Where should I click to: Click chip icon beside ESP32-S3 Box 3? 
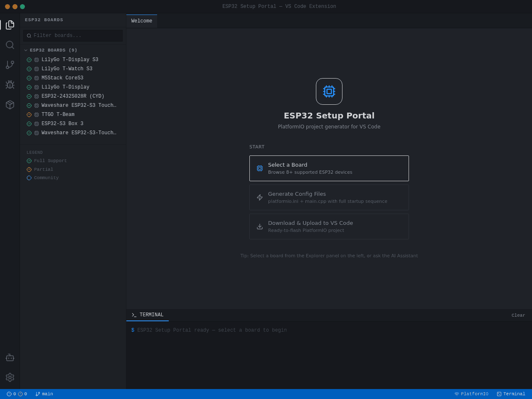coord(37,124)
